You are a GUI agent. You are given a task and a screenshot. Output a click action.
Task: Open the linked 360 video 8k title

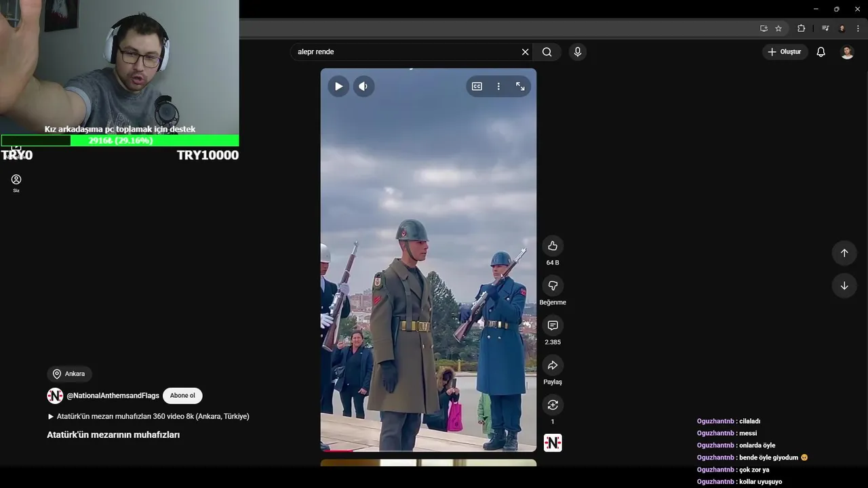point(148,416)
